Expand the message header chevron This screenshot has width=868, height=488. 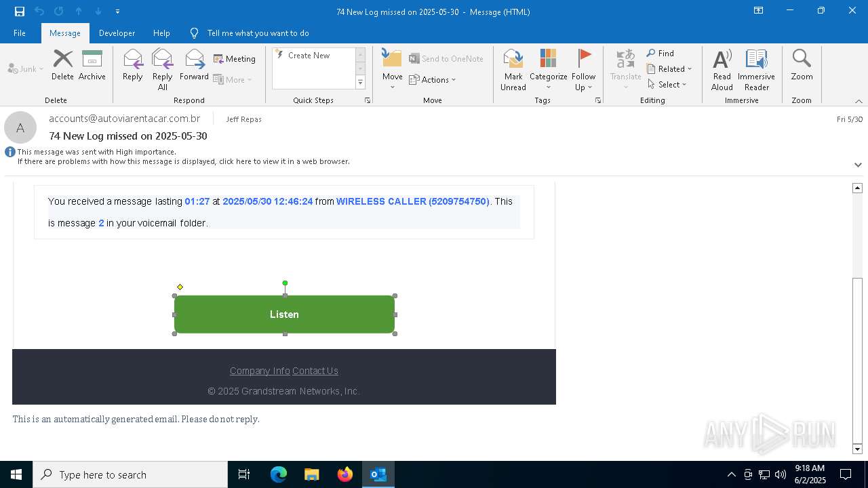tap(858, 165)
